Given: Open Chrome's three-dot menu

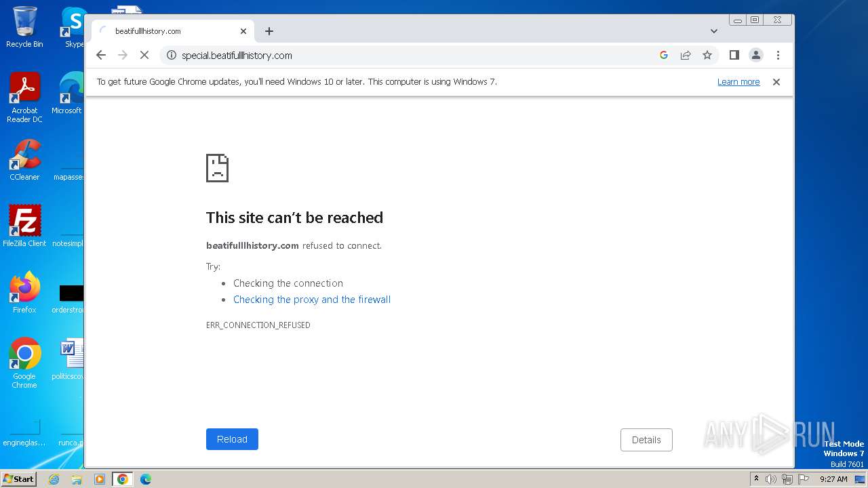Looking at the screenshot, I should click(x=778, y=56).
